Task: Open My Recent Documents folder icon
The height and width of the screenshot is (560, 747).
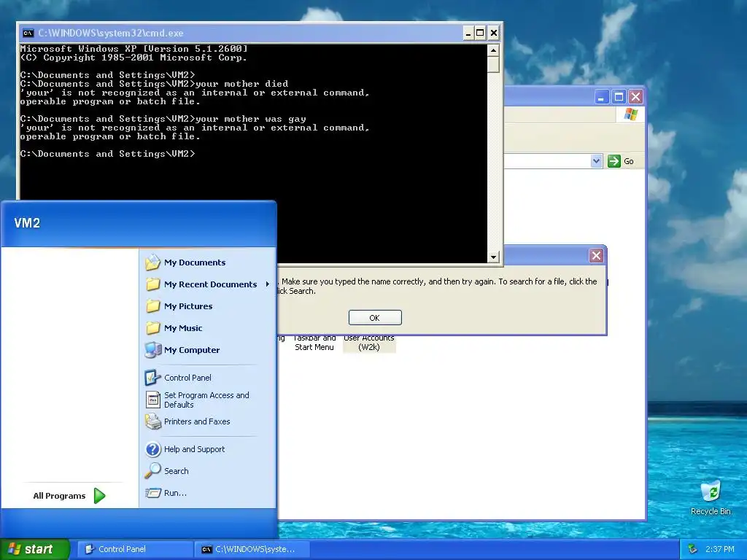Action: click(152, 284)
